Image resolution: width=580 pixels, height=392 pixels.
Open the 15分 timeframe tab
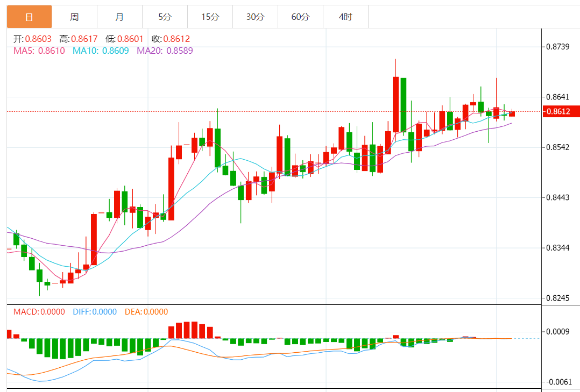point(210,17)
